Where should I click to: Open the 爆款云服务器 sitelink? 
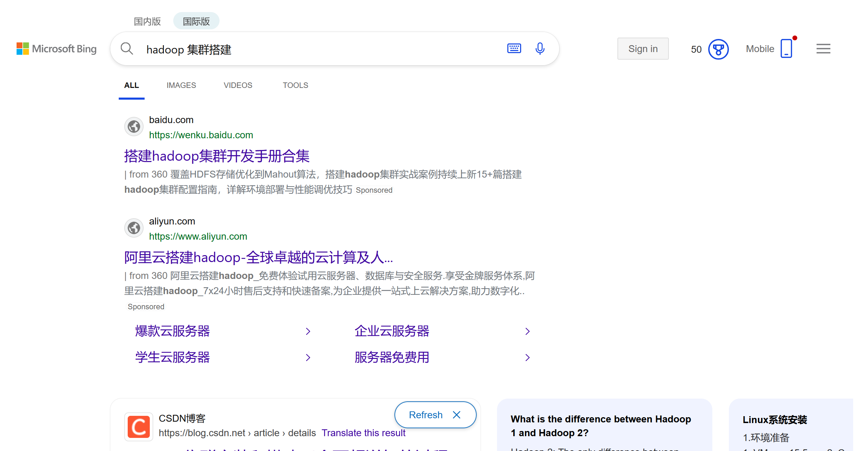[x=173, y=331]
